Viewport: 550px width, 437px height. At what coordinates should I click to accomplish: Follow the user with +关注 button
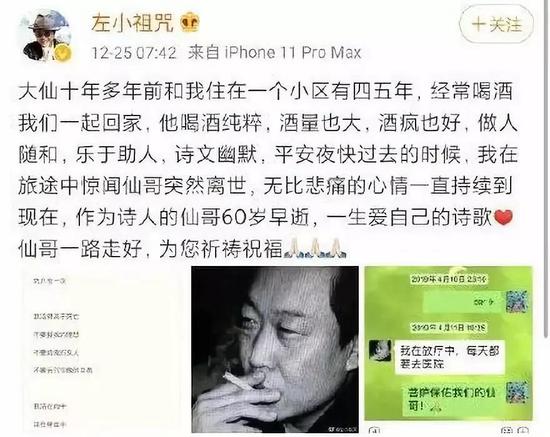coord(496,25)
